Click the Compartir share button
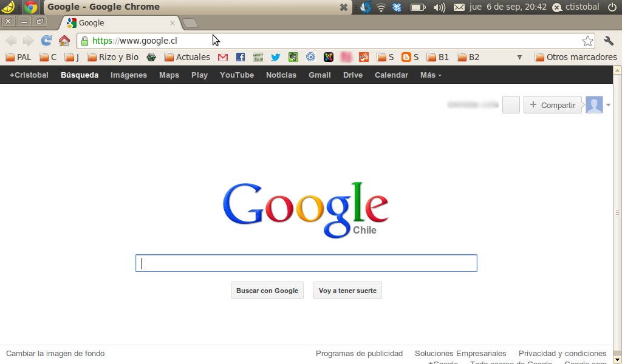Screen dimensions: 622x364 pos(553,105)
